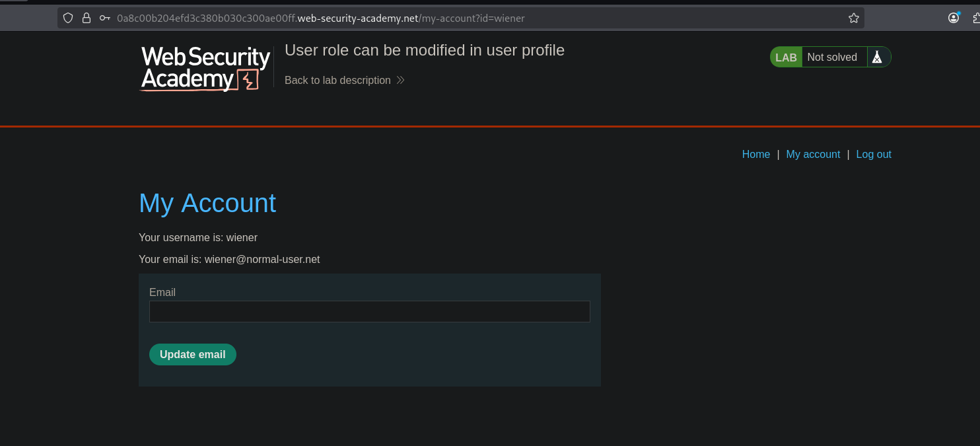
Task: Click the lab flask status icon
Action: pos(877,57)
